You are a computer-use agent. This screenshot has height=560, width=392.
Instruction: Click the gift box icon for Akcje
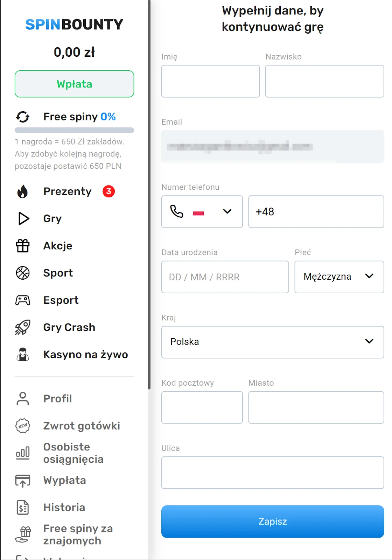pyautogui.click(x=23, y=246)
